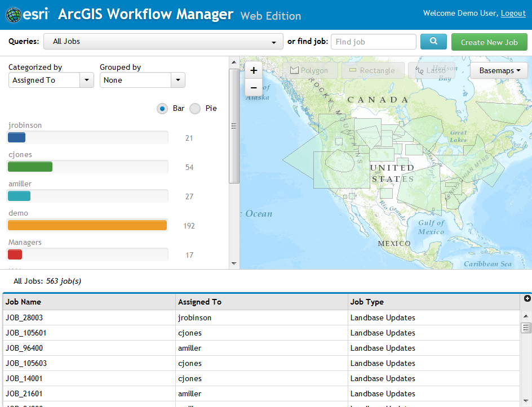The height and width of the screenshot is (407, 532).
Task: Click the count 17 for Managers
Action: 189,255
